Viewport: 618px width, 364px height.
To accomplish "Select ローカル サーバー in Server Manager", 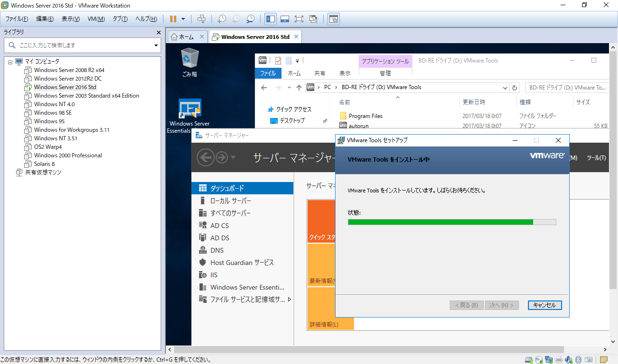I will click(230, 200).
